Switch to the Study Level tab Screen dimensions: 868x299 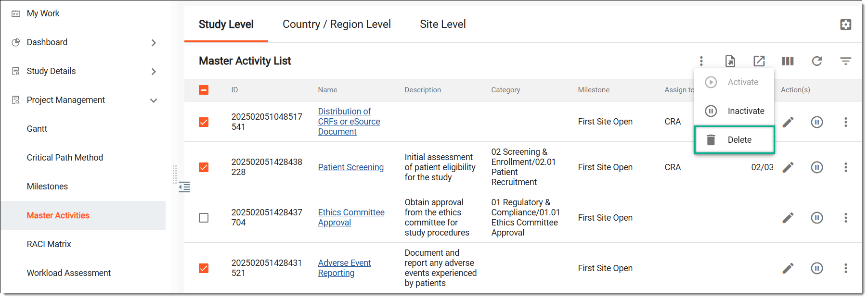point(226,25)
